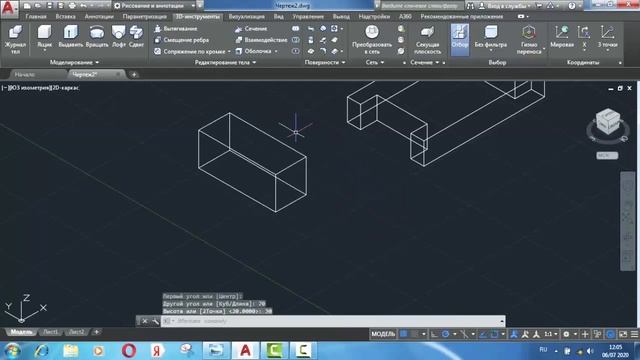
Task: Open the Главная ribbon tab
Action: [36, 17]
